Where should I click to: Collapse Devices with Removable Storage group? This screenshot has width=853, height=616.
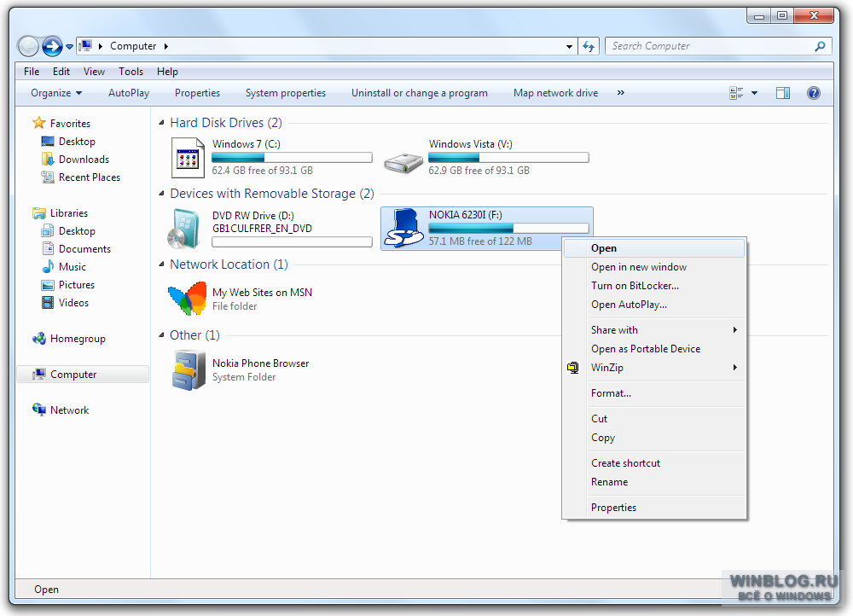161,194
